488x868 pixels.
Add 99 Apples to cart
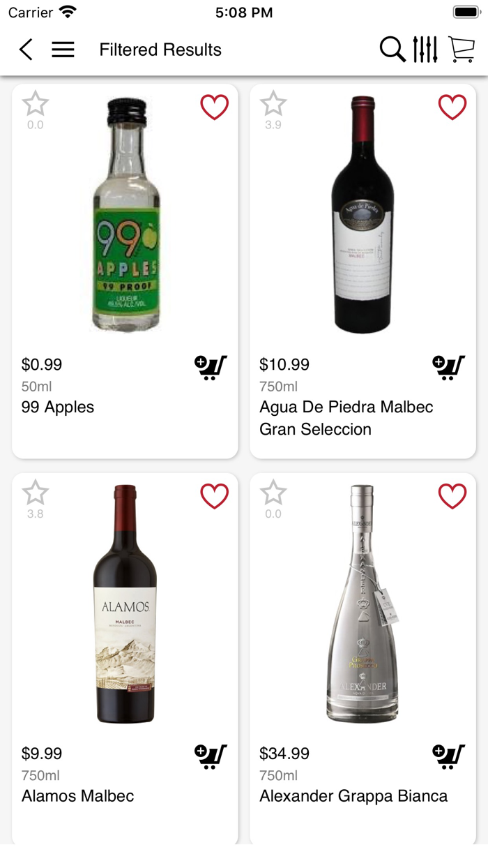211,367
